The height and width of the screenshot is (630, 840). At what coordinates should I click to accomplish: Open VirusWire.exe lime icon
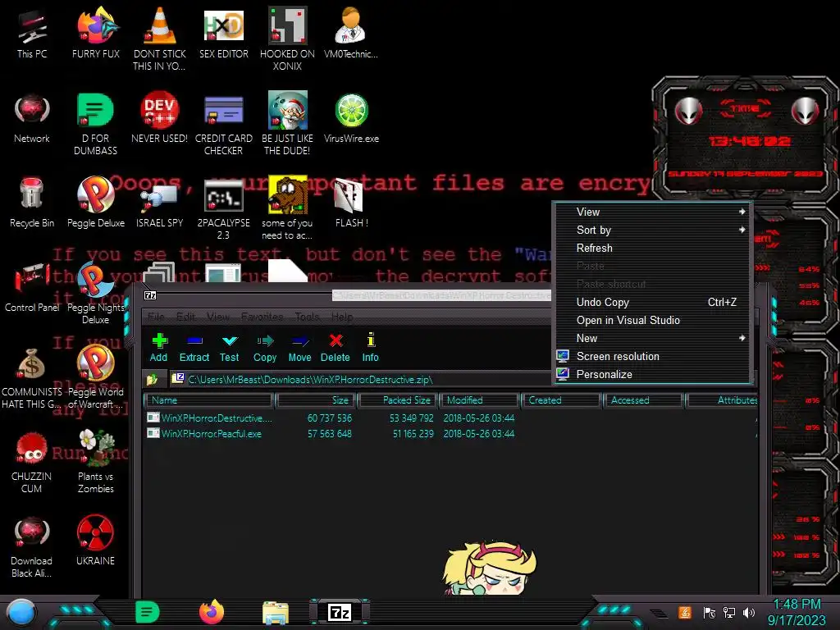point(351,118)
